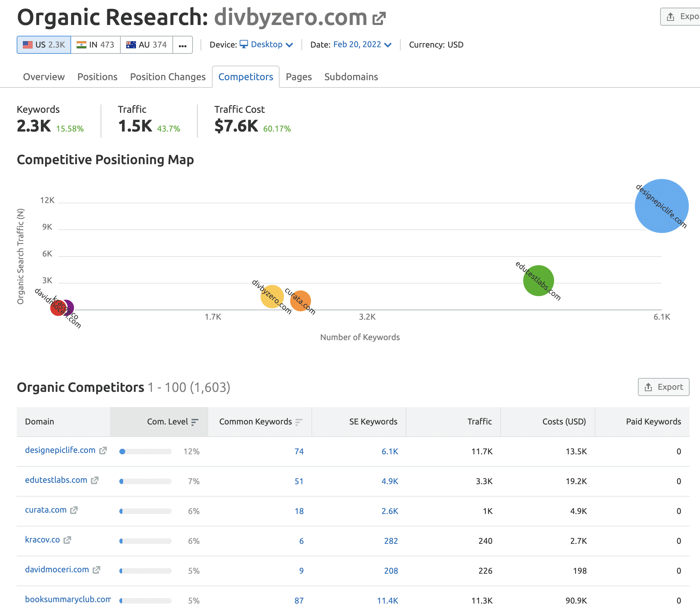Viewport: 700px width, 615px height.
Task: Open the edutestlabs.com domain link
Action: 56,480
